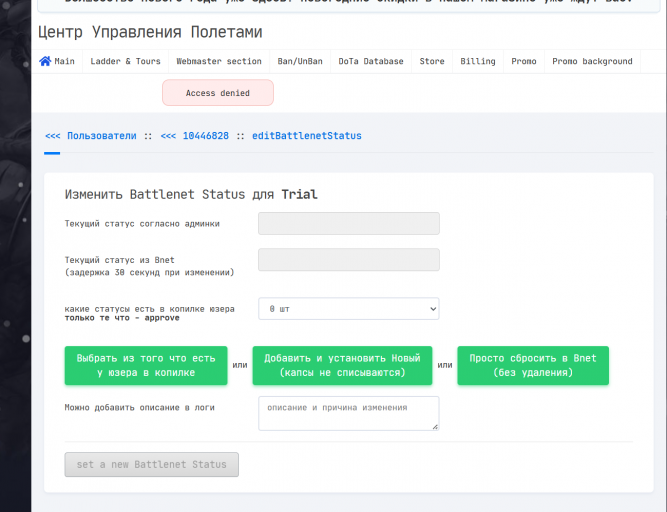Screen dimensions: 667x512
Task: Open DoTa Database menu item
Action: pyautogui.click(x=371, y=61)
